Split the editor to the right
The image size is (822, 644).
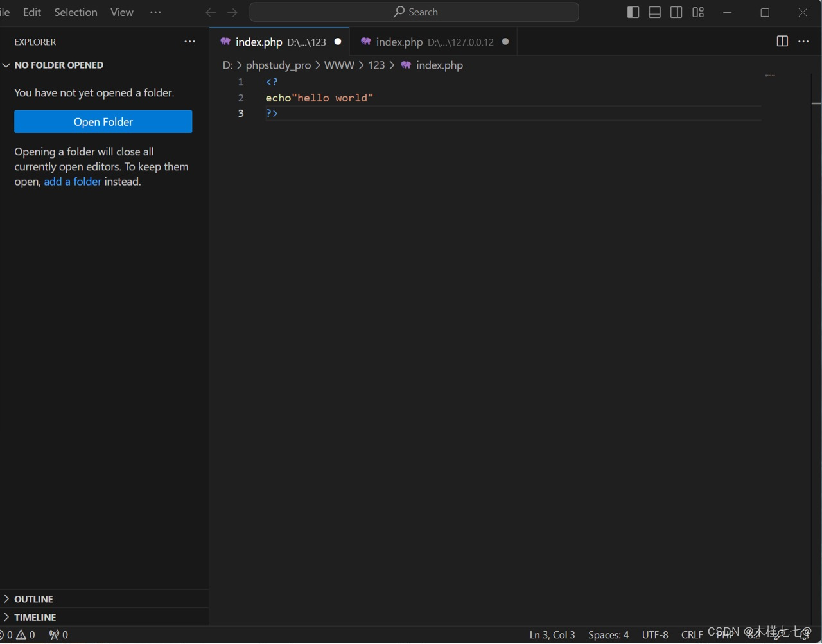tap(782, 41)
